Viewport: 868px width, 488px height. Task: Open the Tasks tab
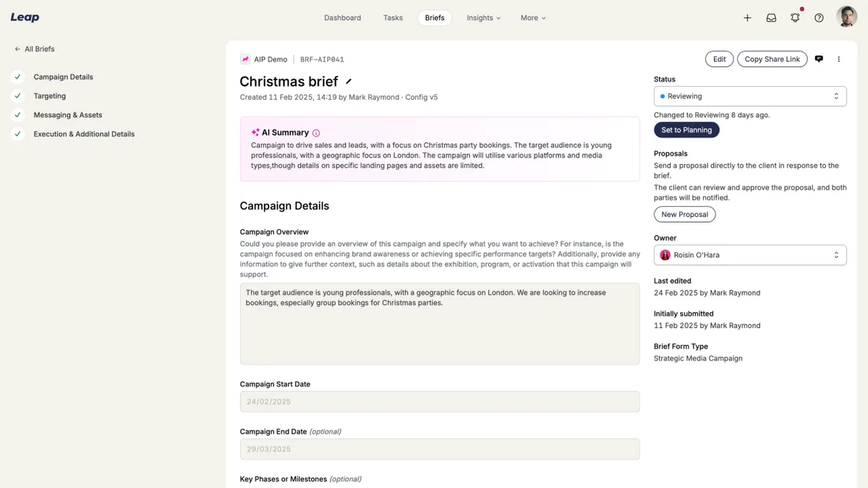tap(393, 18)
